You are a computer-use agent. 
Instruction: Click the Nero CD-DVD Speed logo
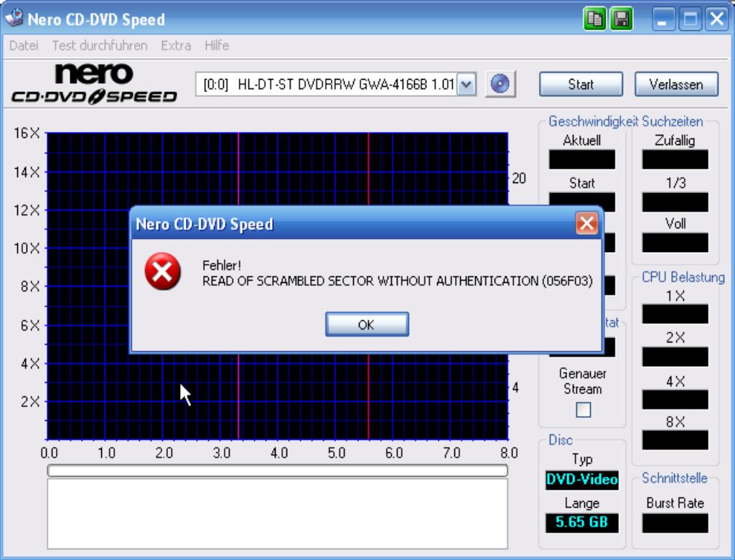94,84
